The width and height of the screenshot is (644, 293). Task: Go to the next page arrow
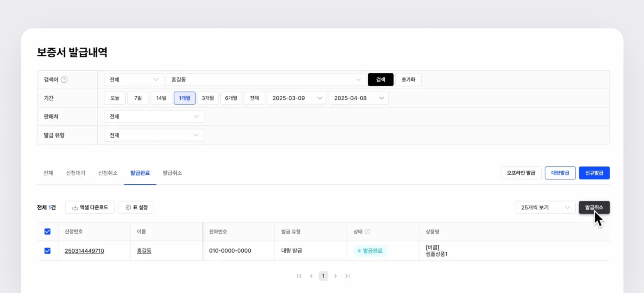pyautogui.click(x=335, y=276)
